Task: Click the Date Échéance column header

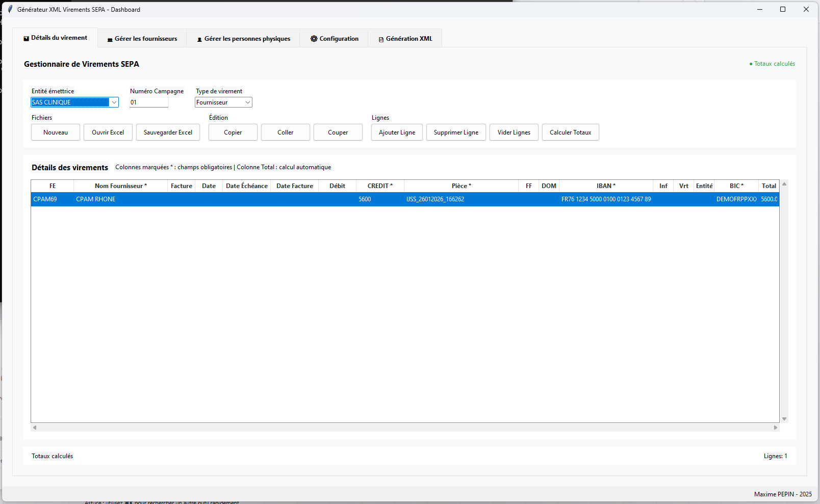Action: tap(247, 186)
